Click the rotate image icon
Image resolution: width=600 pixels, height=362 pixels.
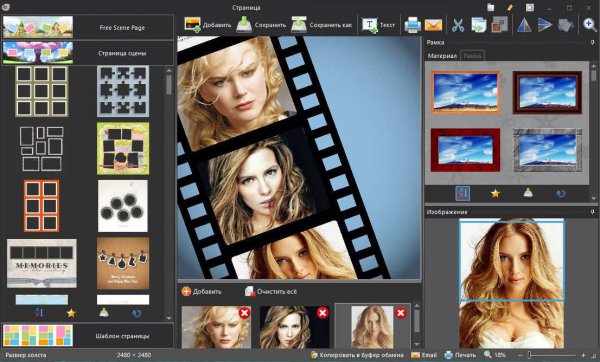566,25
